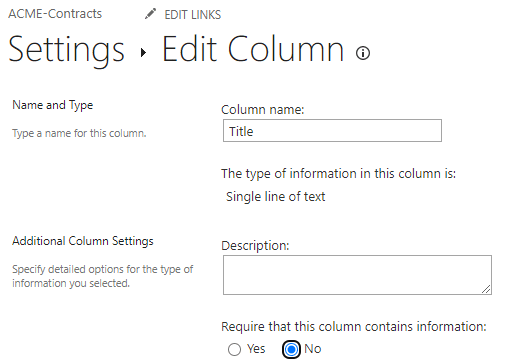The width and height of the screenshot is (522, 363).
Task: Click 'Additional Column Settings' heading
Action: (x=83, y=241)
